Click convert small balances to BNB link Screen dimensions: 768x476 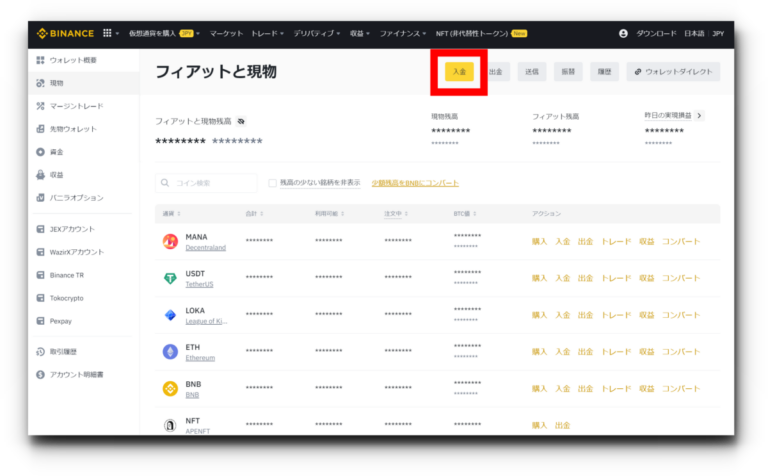[415, 183]
